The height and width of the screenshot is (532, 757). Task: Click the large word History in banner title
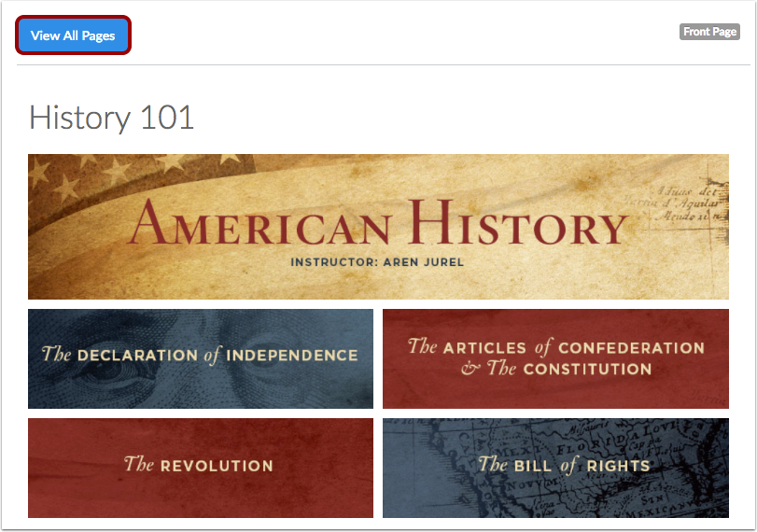coord(517,223)
